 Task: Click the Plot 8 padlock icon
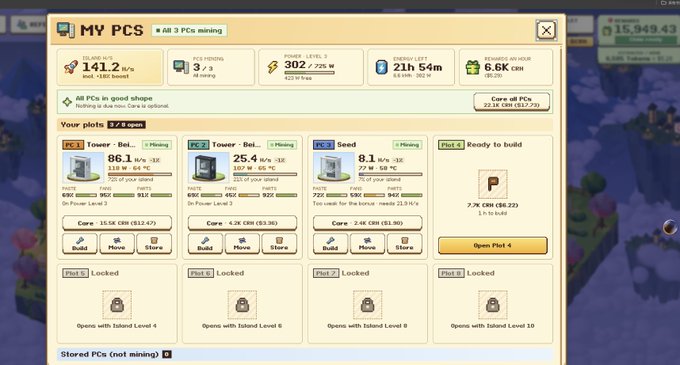493,305
